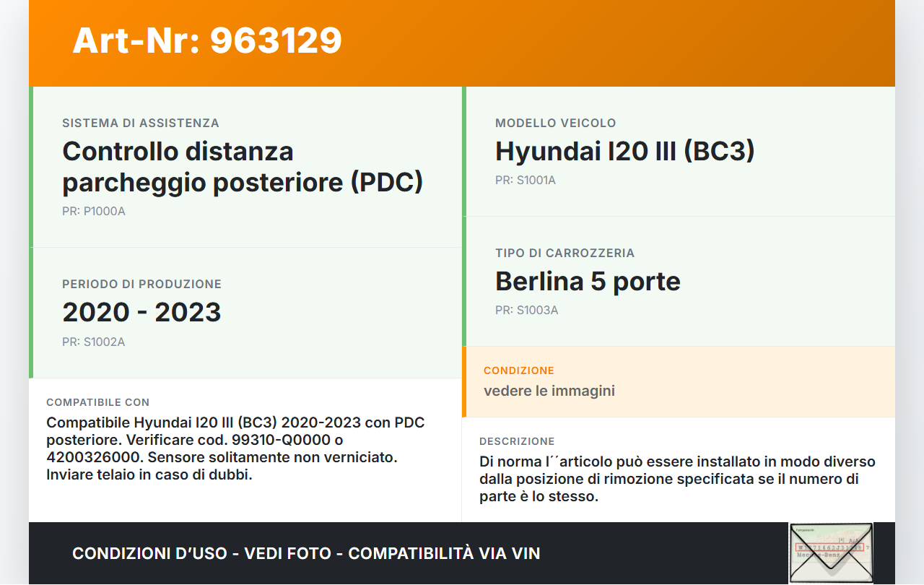
Task: Select the Hyundai I20 III (BC3) model title
Action: (625, 152)
